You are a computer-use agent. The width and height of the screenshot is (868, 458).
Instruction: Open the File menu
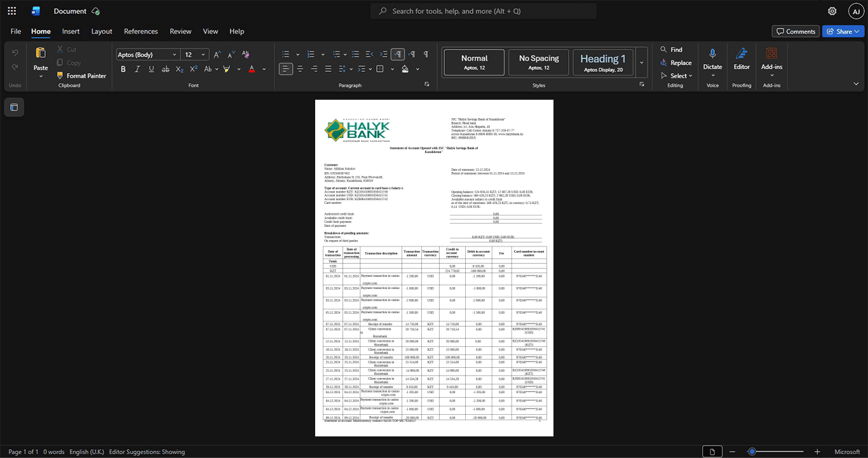16,31
